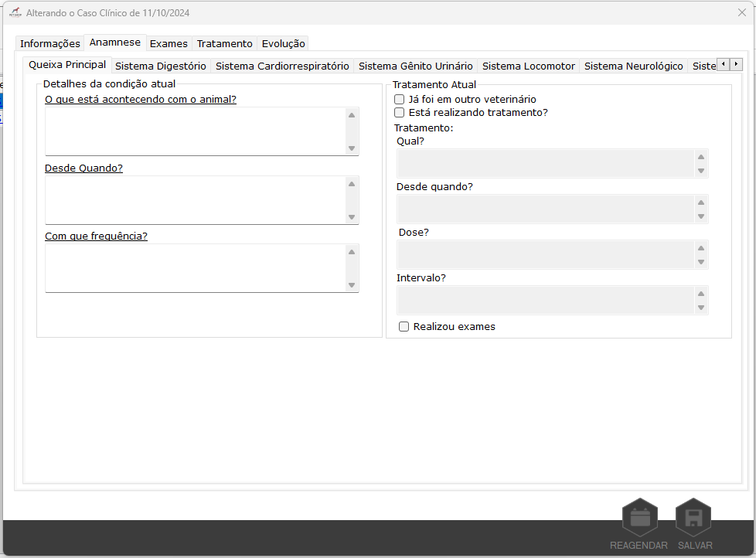This screenshot has height=558, width=756.
Task: Click the REAGENDAR calendar icon
Action: [640, 518]
